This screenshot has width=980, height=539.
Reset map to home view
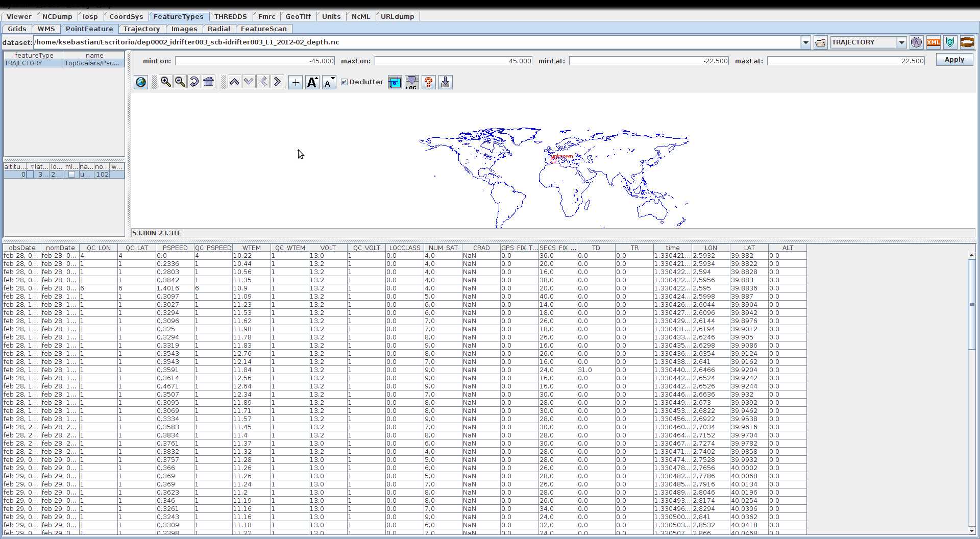[x=208, y=82]
